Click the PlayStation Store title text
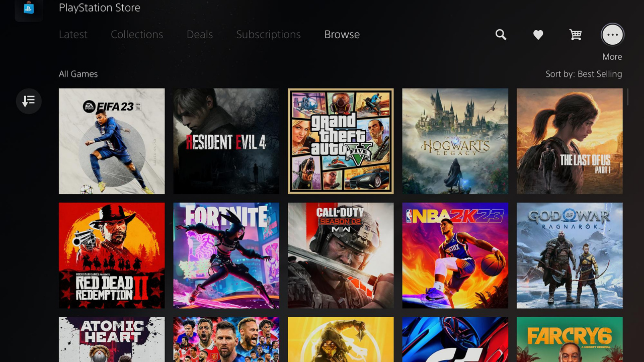644x362 pixels. [x=100, y=8]
